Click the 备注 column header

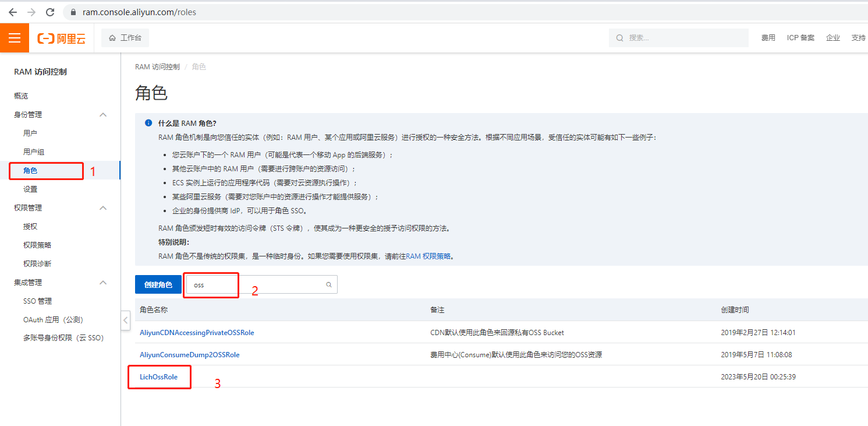[x=437, y=310]
